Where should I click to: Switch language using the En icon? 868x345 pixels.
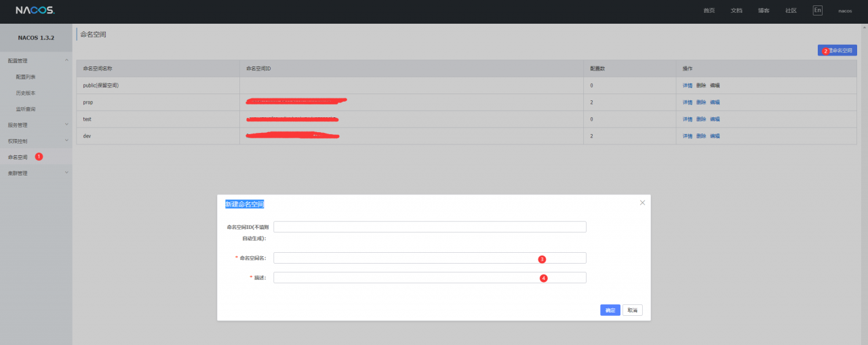coord(817,10)
